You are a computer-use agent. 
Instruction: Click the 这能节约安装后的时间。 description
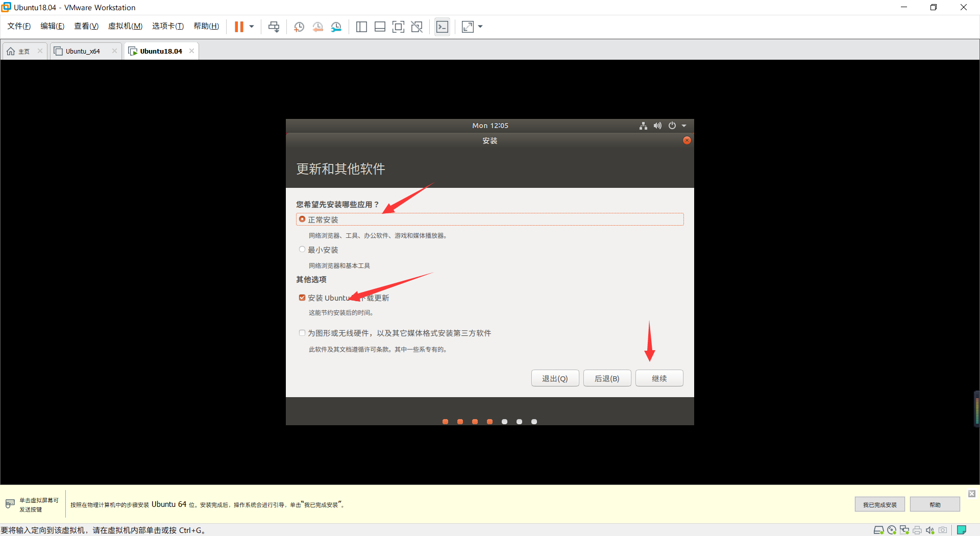click(x=341, y=312)
